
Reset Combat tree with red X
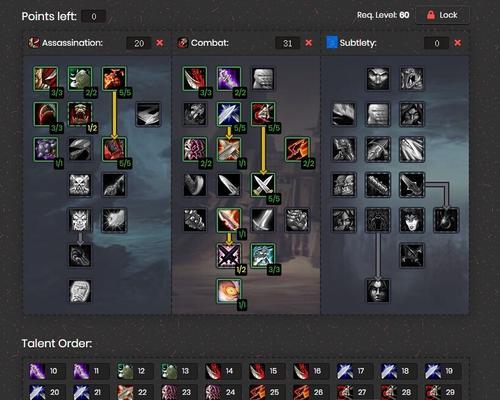point(309,43)
